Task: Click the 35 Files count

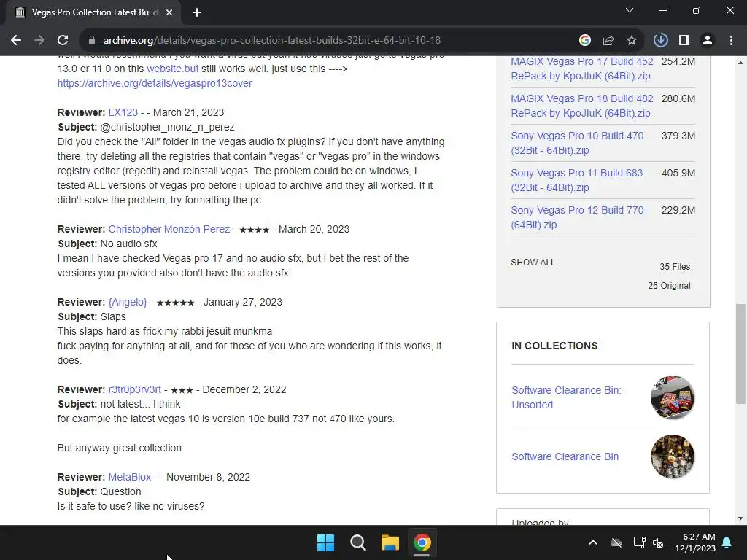Action: [x=675, y=267]
